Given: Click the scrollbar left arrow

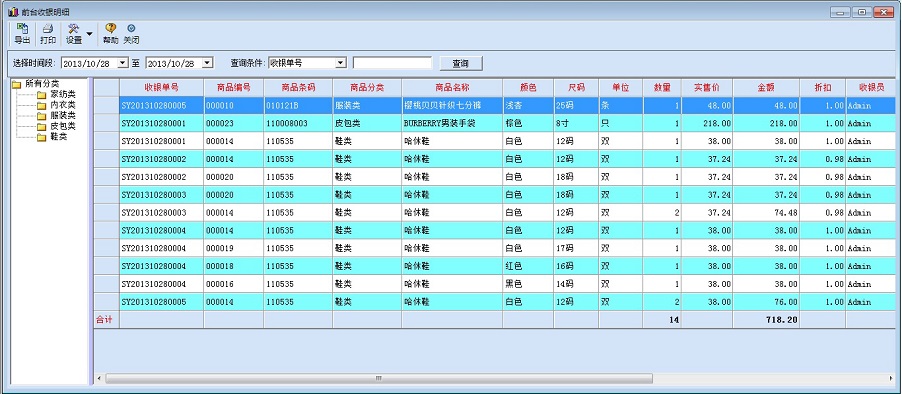Looking at the screenshot, I should point(99,378).
